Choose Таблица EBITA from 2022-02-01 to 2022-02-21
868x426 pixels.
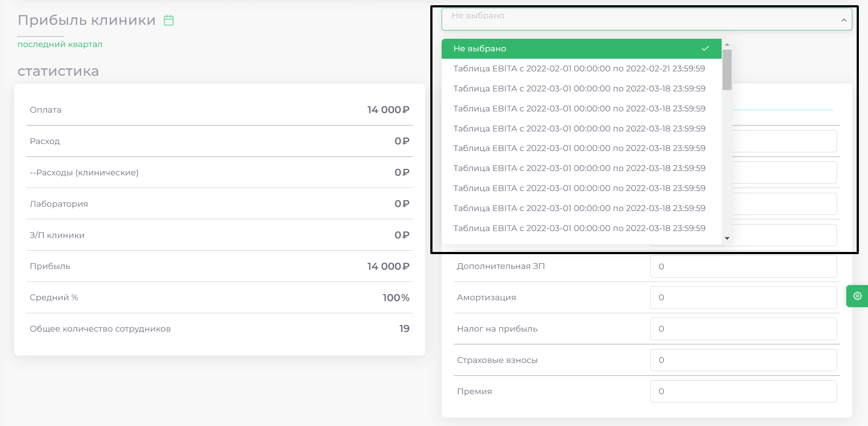pyautogui.click(x=581, y=69)
